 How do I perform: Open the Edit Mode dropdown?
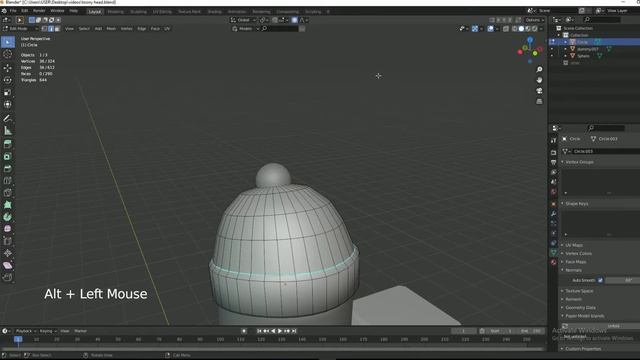tap(21, 29)
